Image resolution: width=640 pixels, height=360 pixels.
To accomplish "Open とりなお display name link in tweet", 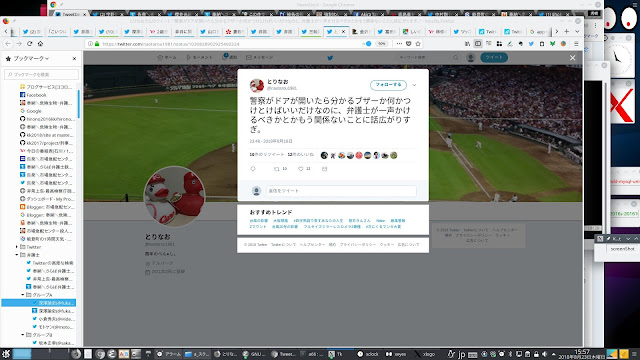I will (x=278, y=82).
